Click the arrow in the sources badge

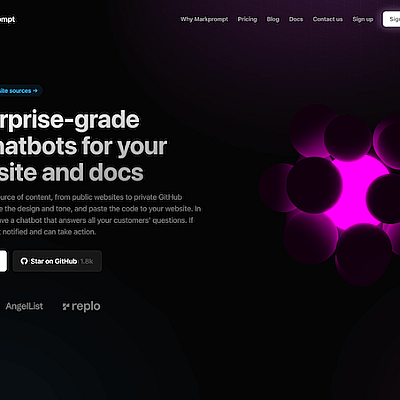point(35,91)
